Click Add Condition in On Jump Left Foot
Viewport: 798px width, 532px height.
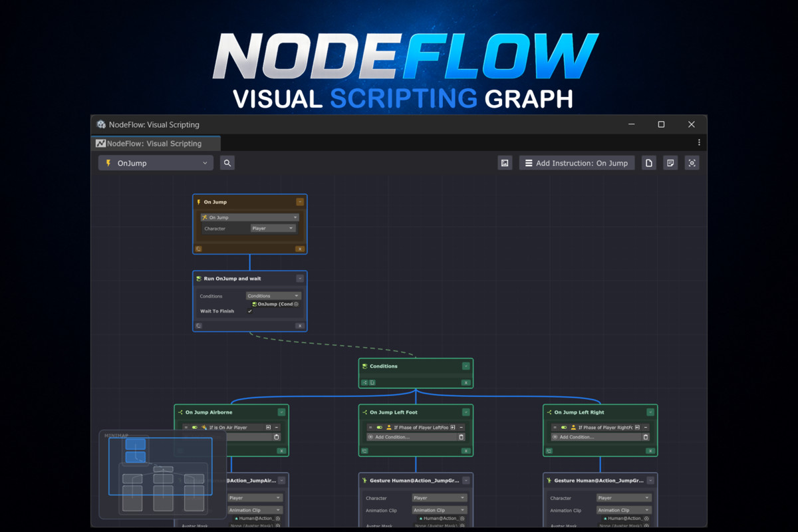point(411,437)
